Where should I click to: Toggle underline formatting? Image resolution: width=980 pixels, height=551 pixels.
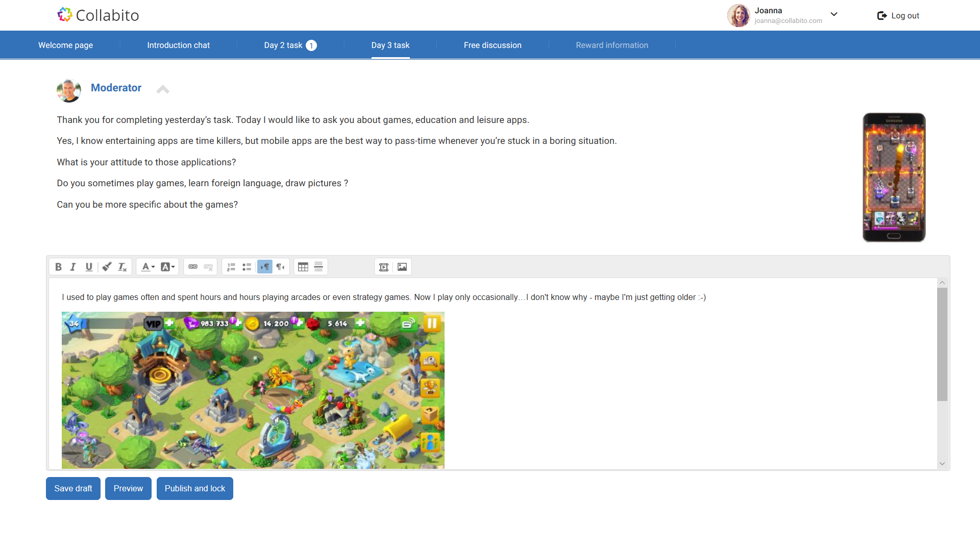coord(89,267)
